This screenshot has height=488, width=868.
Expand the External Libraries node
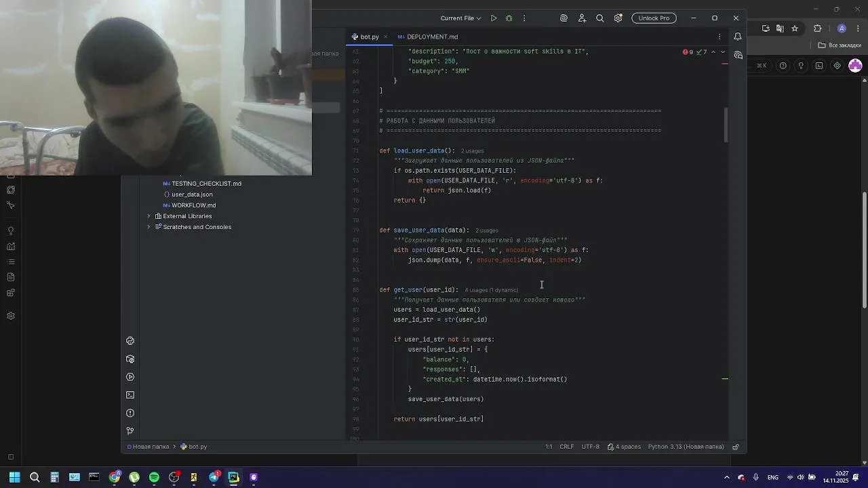(x=149, y=216)
